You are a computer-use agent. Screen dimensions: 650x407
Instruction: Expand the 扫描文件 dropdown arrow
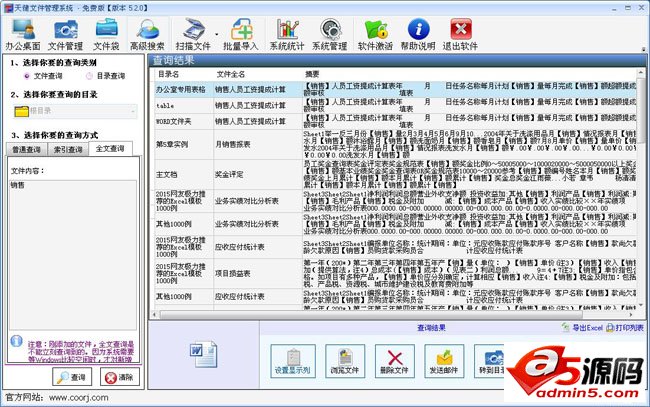(216, 35)
